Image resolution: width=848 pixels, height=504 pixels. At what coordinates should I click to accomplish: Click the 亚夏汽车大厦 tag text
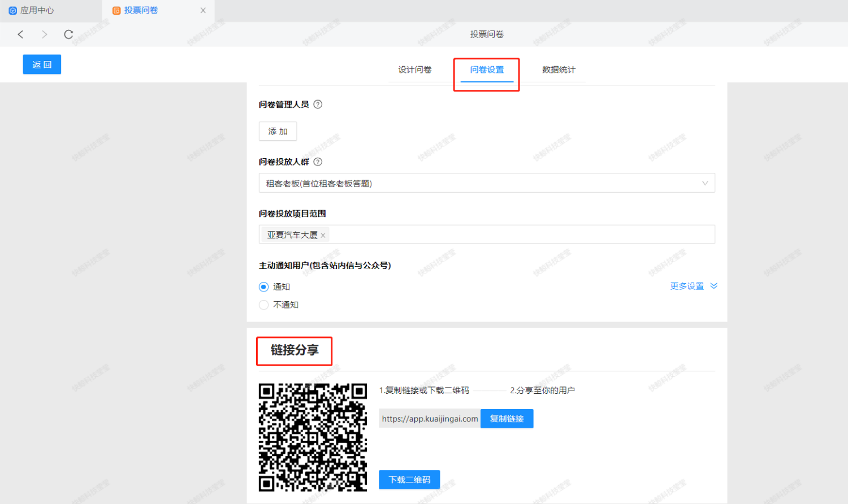292,235
